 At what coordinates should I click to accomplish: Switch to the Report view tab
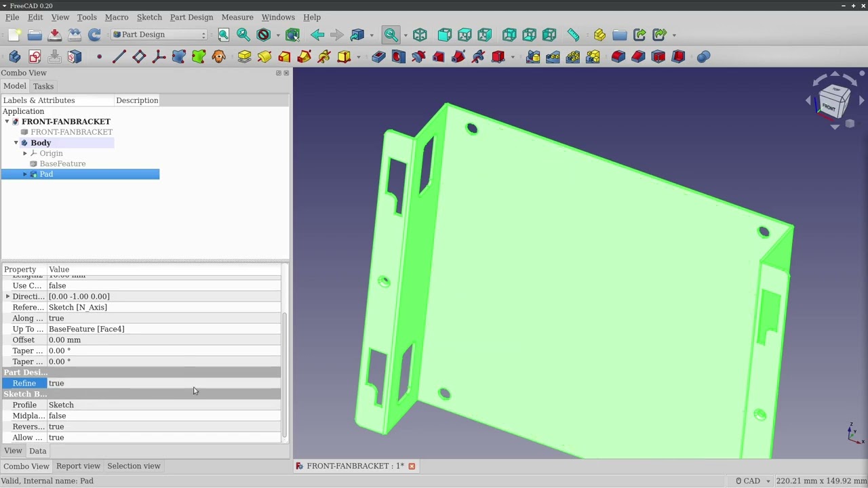(78, 466)
